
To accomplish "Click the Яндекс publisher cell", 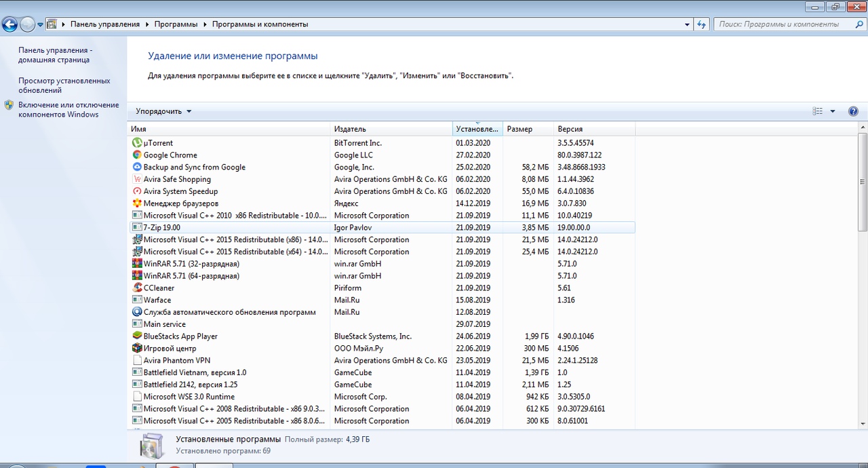I will coord(347,203).
